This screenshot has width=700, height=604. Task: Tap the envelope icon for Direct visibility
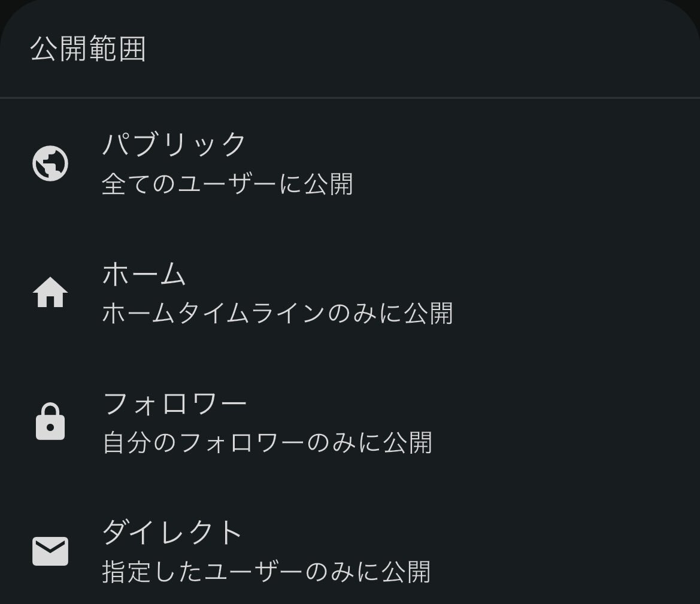pyautogui.click(x=50, y=551)
